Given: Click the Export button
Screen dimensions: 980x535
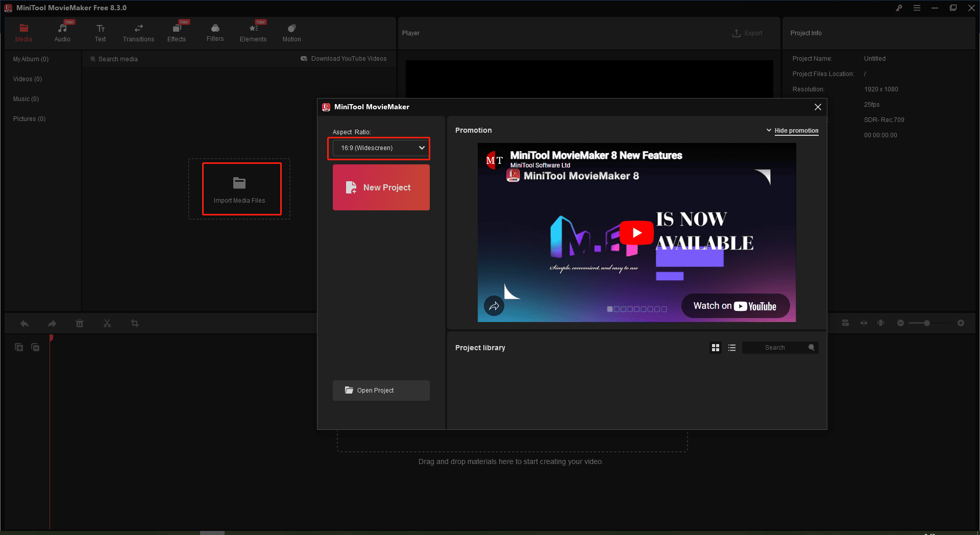Looking at the screenshot, I should coord(747,33).
